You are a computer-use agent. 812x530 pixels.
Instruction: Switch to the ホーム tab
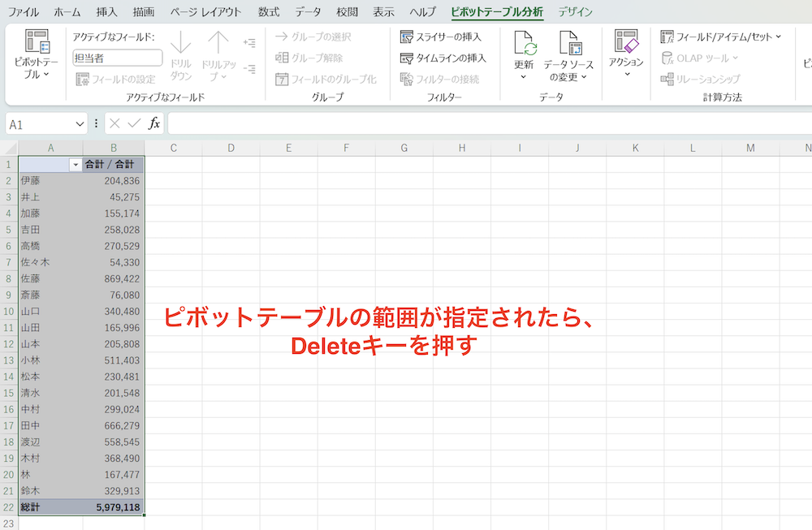tap(67, 12)
